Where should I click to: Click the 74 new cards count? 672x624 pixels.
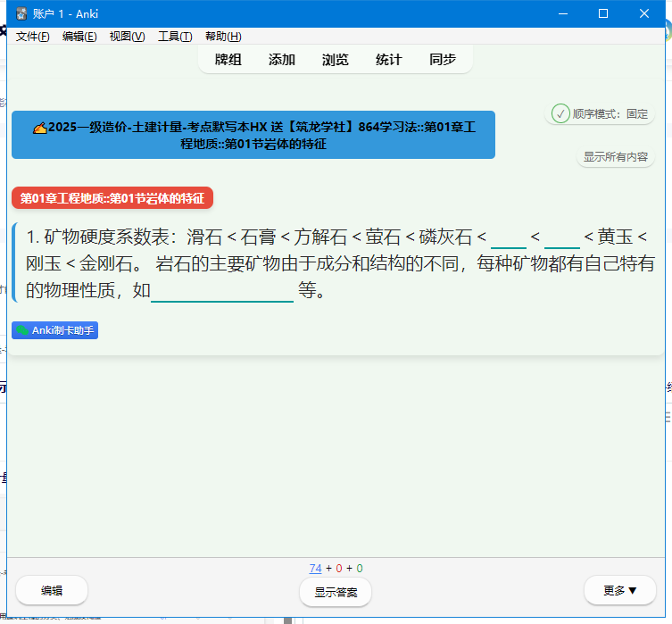pyautogui.click(x=315, y=569)
